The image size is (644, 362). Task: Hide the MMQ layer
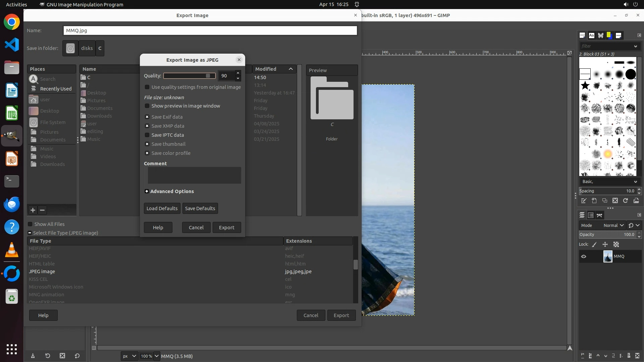584,256
